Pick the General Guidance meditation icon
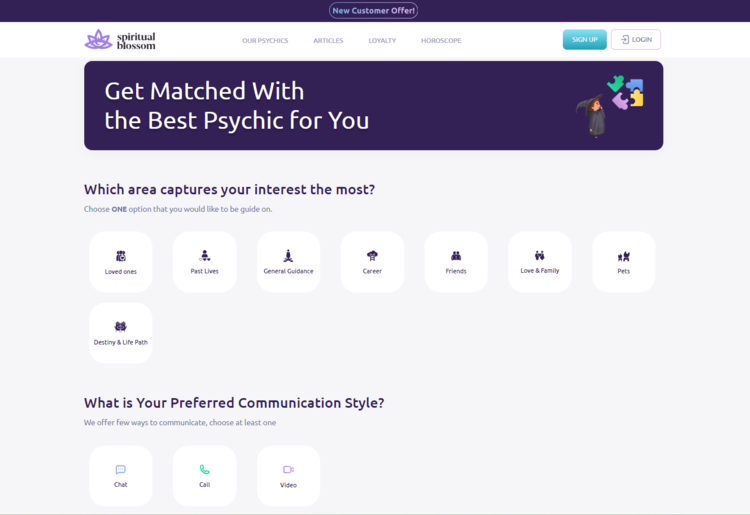Viewport: 750px width, 515px height. [288, 256]
